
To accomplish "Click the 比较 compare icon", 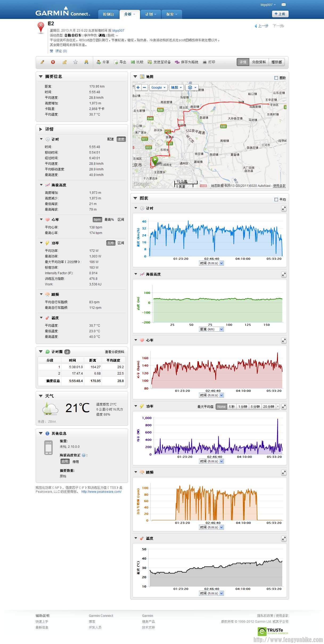I will 133,62.
